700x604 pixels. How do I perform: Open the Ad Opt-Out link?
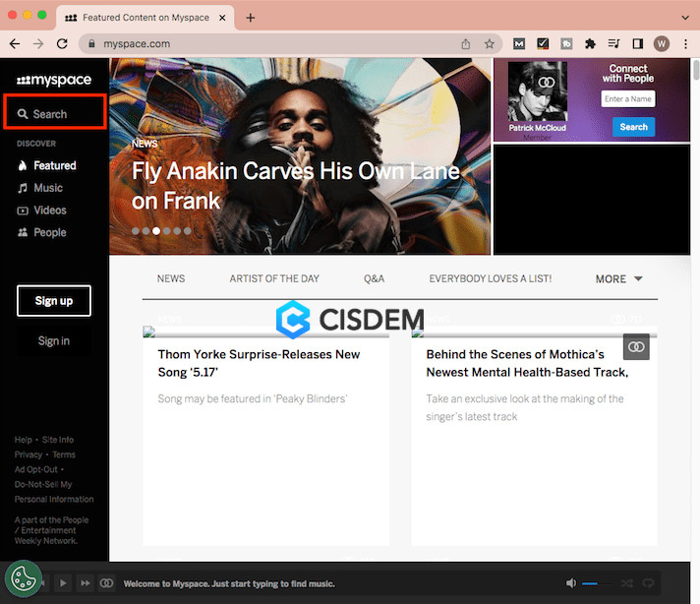(x=36, y=469)
